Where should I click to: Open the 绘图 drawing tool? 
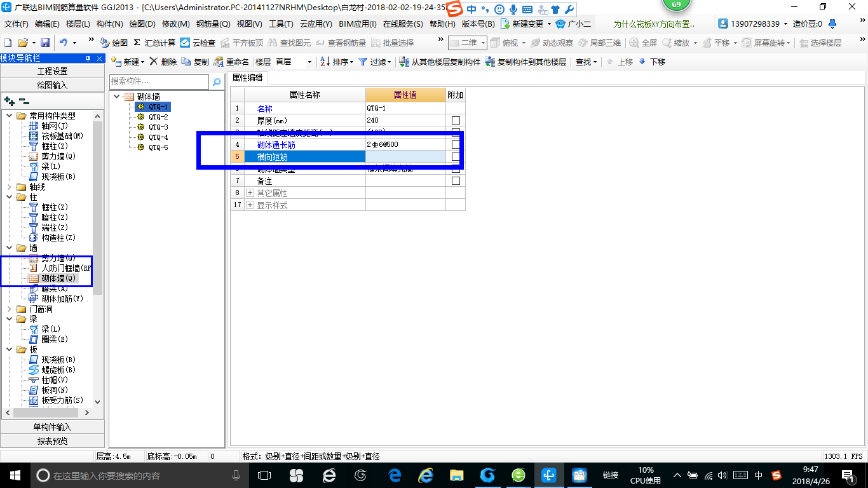114,43
